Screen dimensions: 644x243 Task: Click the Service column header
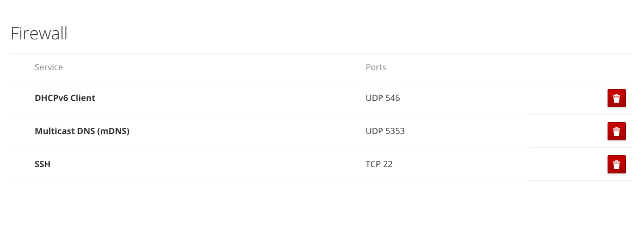coord(49,67)
